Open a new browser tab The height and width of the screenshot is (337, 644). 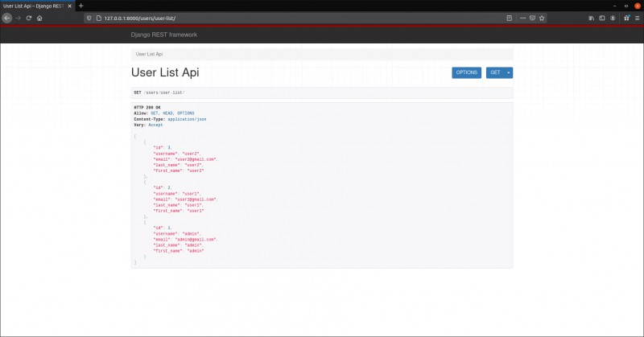click(x=81, y=6)
